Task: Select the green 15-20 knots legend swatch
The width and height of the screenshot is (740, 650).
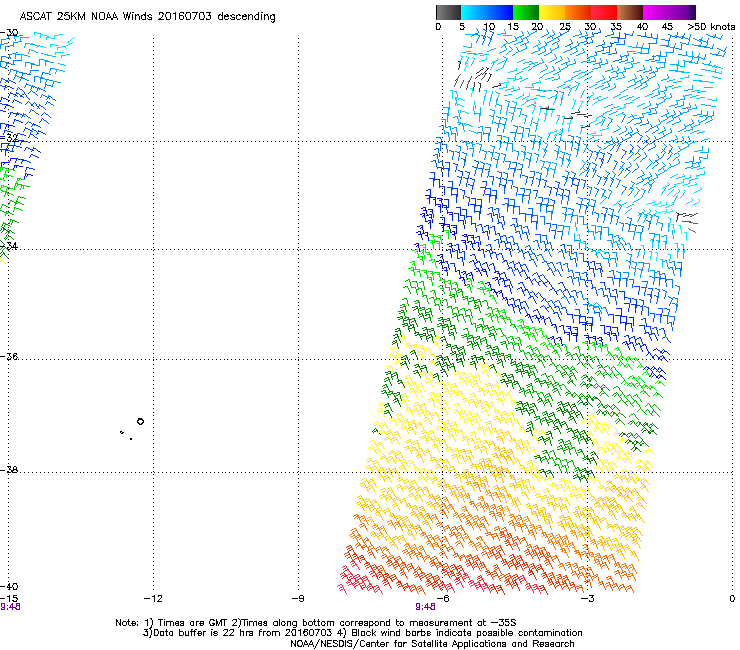Action: pos(526,12)
